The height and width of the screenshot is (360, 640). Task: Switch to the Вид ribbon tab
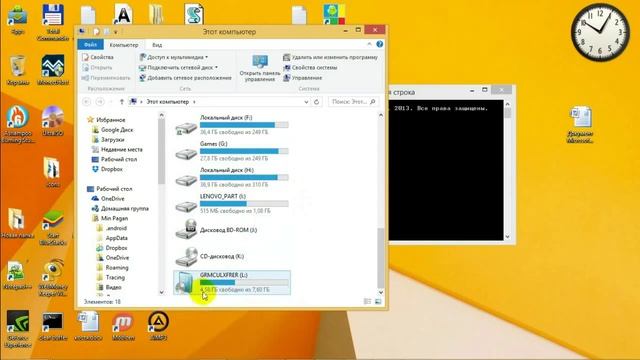157,45
